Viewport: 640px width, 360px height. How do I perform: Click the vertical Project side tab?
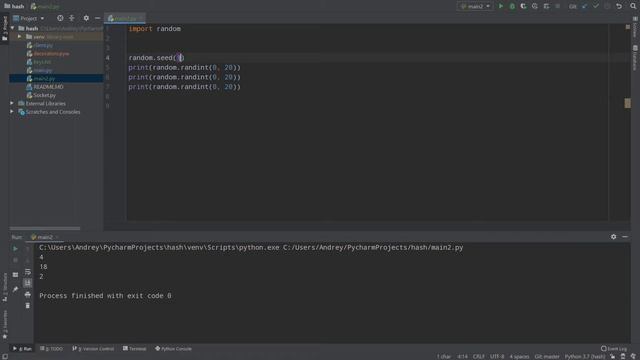(4, 28)
